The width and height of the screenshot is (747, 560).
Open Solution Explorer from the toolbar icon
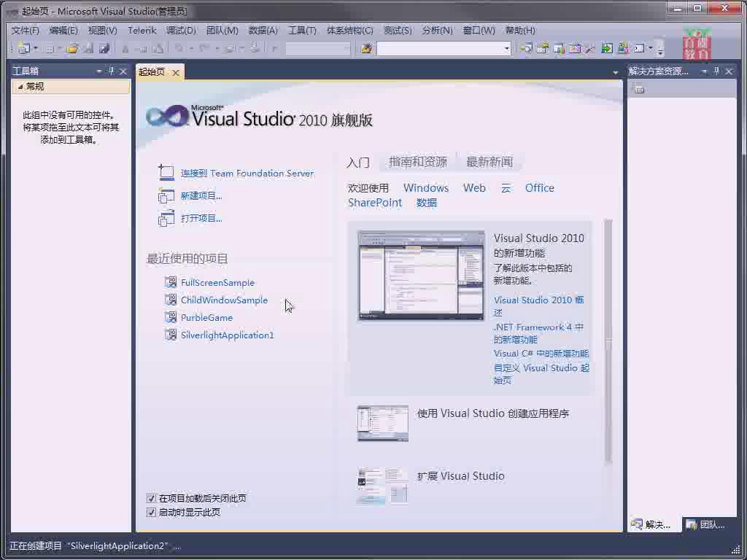pyautogui.click(x=526, y=48)
